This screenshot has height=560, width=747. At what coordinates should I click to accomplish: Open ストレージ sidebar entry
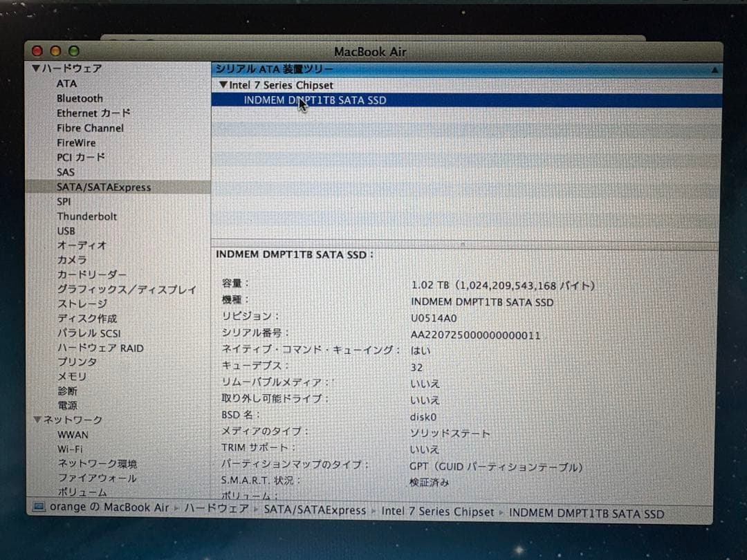(x=82, y=304)
